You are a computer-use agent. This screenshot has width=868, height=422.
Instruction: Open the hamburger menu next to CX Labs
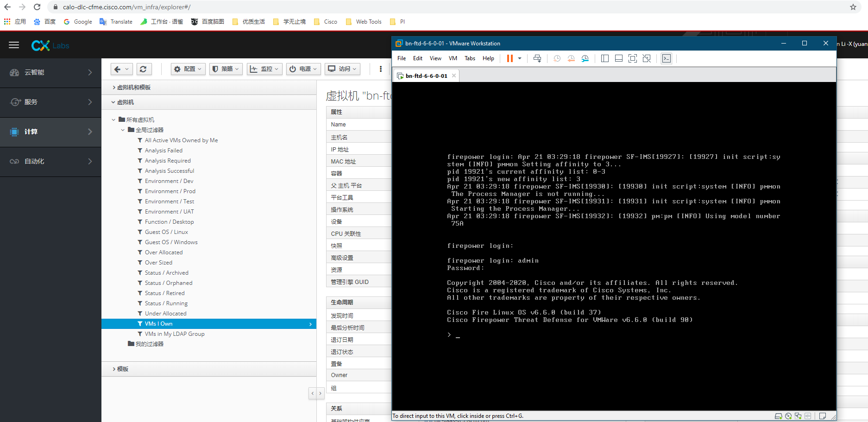point(14,45)
